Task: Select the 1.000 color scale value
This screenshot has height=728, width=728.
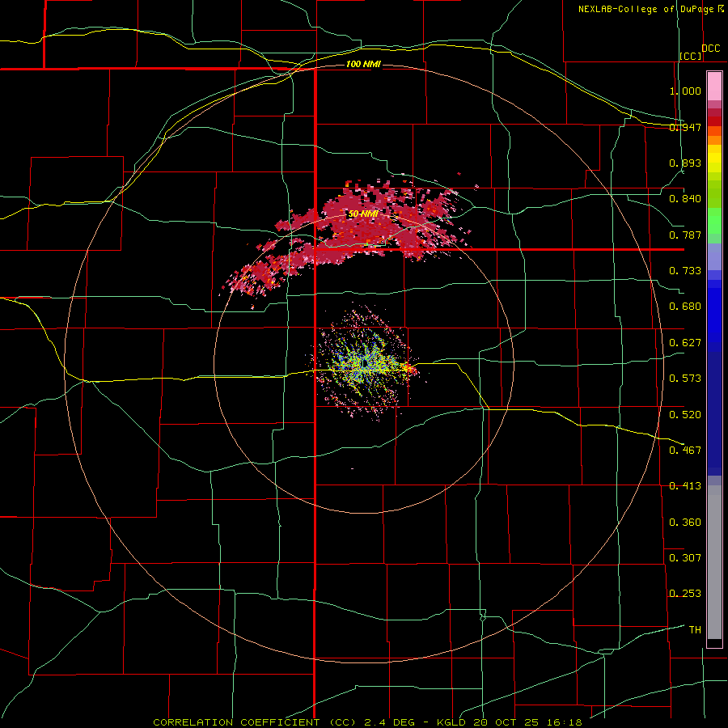Action: point(685,91)
